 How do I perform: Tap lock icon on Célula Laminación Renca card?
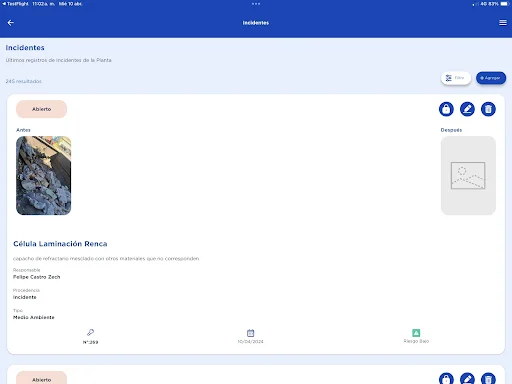446,109
